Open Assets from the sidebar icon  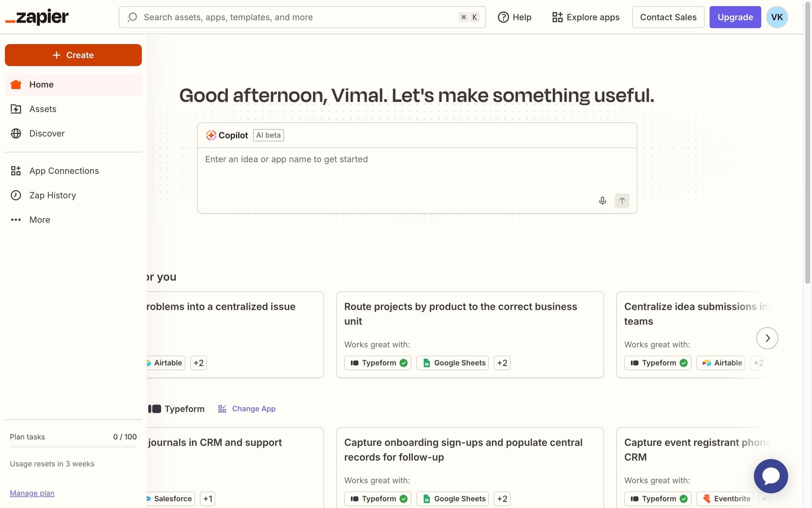click(x=16, y=109)
